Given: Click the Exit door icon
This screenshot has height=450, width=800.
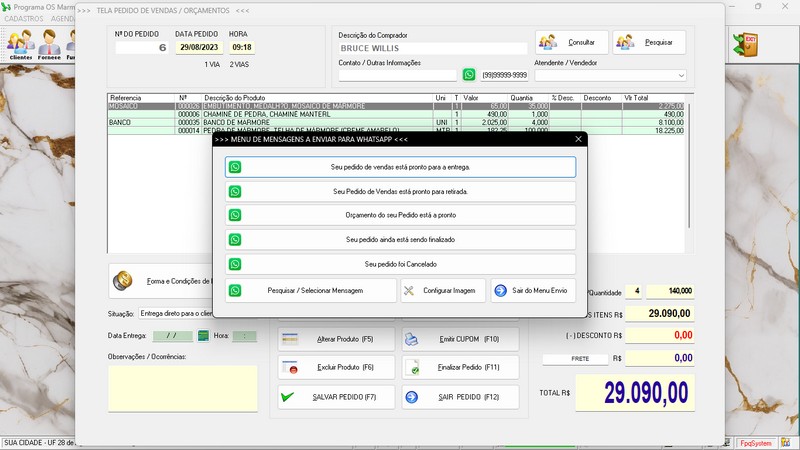Looking at the screenshot, I should coord(744,45).
